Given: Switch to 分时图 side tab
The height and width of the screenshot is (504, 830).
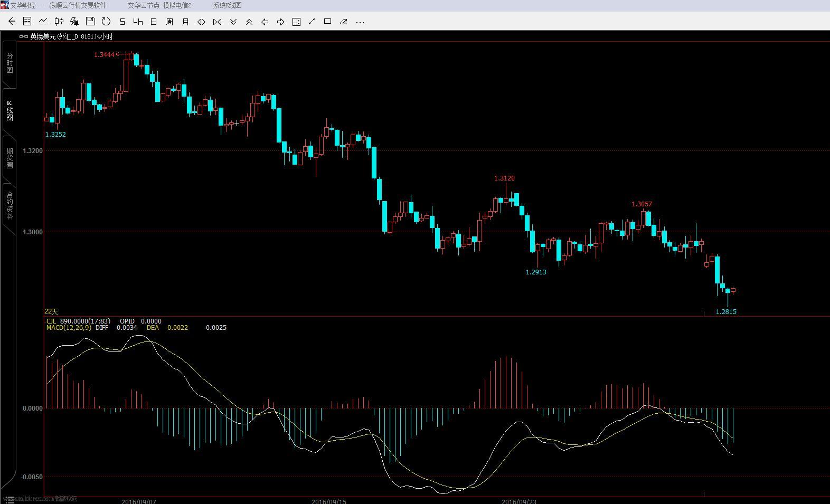Looking at the screenshot, I should click(x=10, y=63).
